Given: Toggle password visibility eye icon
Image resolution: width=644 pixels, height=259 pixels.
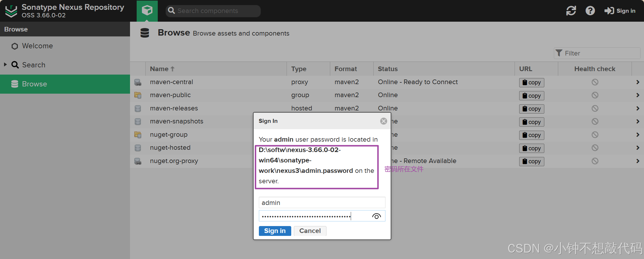Looking at the screenshot, I should pos(376,216).
